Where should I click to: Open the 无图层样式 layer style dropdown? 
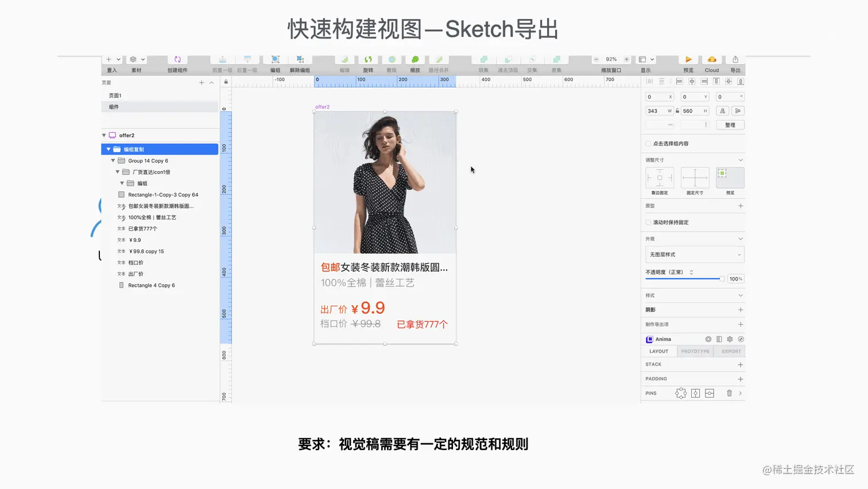pyautogui.click(x=695, y=255)
